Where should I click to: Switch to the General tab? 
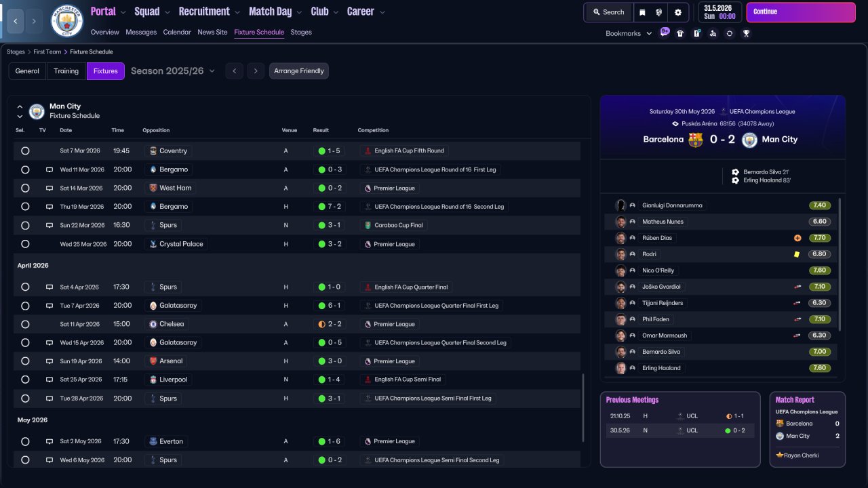[27, 71]
